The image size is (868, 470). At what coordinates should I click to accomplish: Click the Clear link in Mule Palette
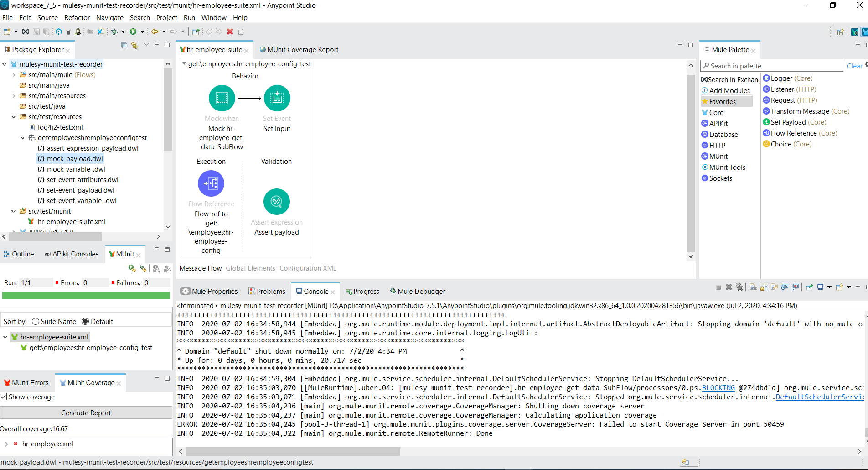854,66
